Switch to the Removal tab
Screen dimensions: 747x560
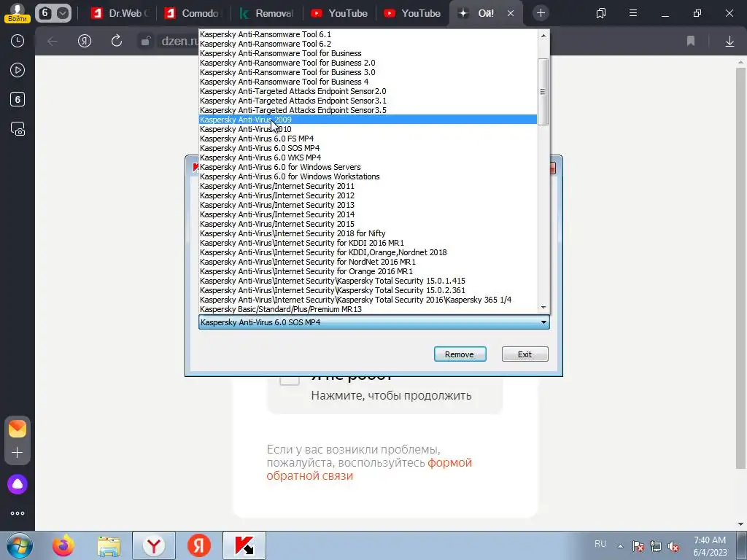click(267, 13)
